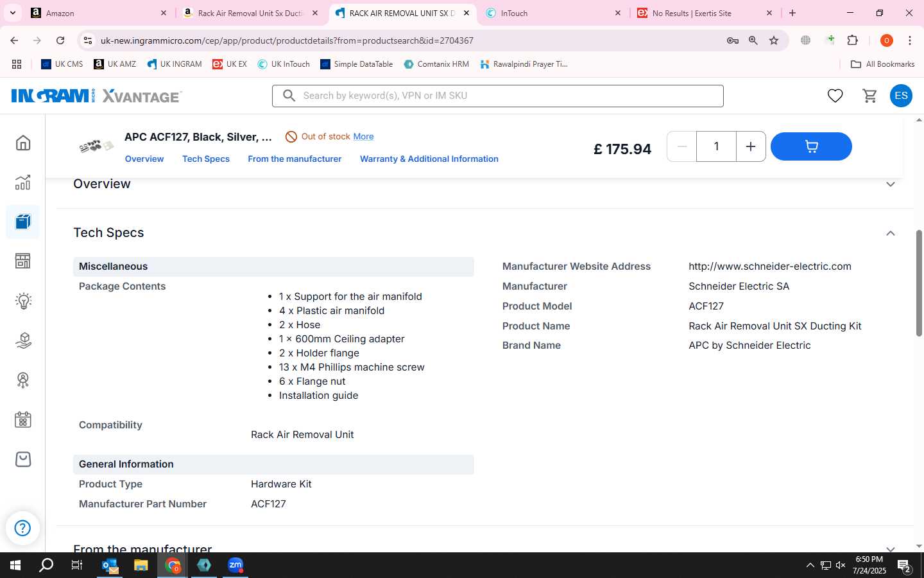924x578 pixels.
Task: Click the product thumbnail image
Action: [x=96, y=146]
